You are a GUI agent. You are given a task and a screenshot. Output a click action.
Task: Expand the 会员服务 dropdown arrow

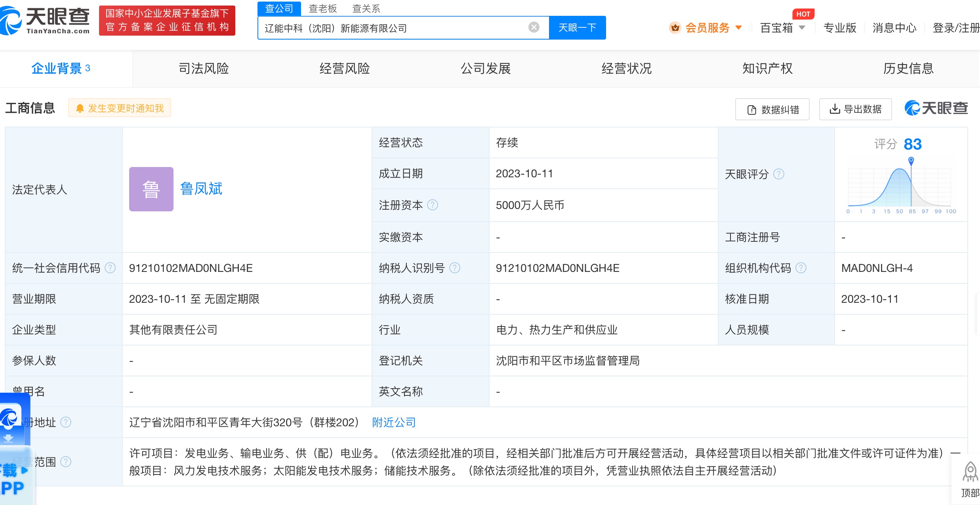[738, 28]
